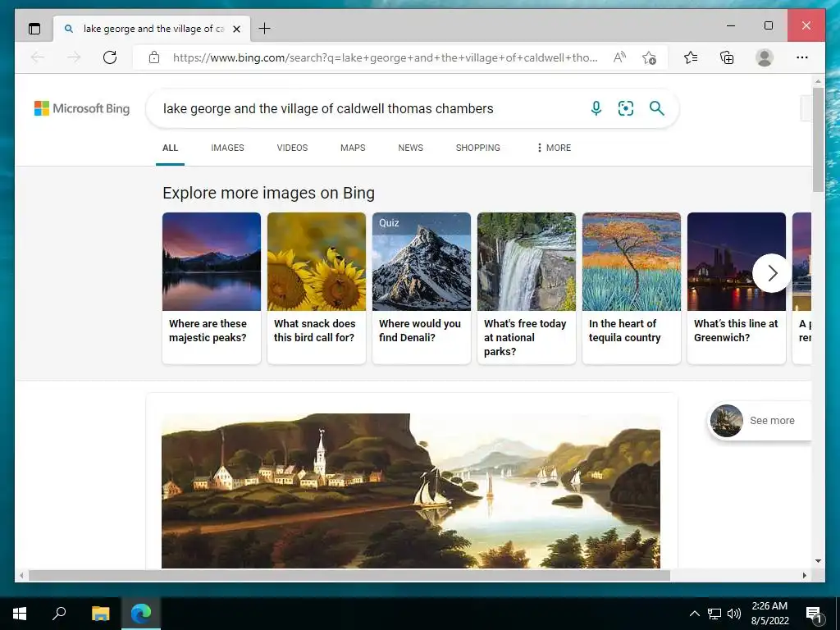The image size is (840, 630).
Task: Go back to previous page
Action: point(38,57)
